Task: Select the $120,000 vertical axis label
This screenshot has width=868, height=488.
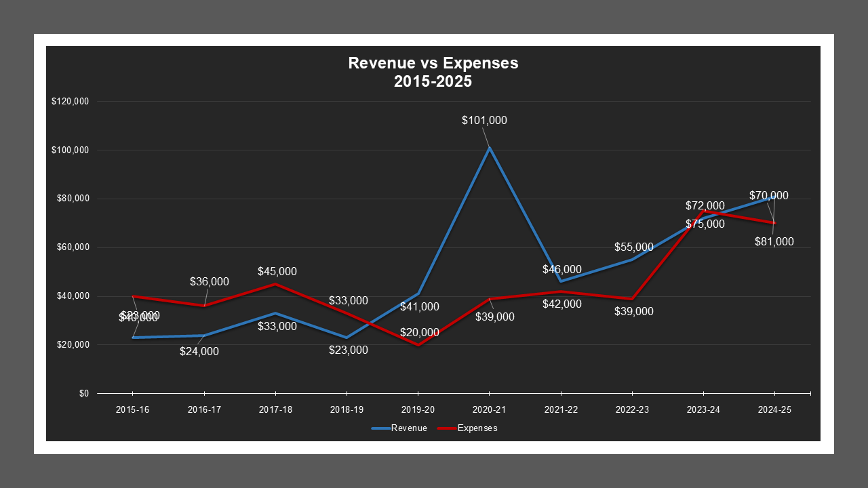Action: point(70,102)
